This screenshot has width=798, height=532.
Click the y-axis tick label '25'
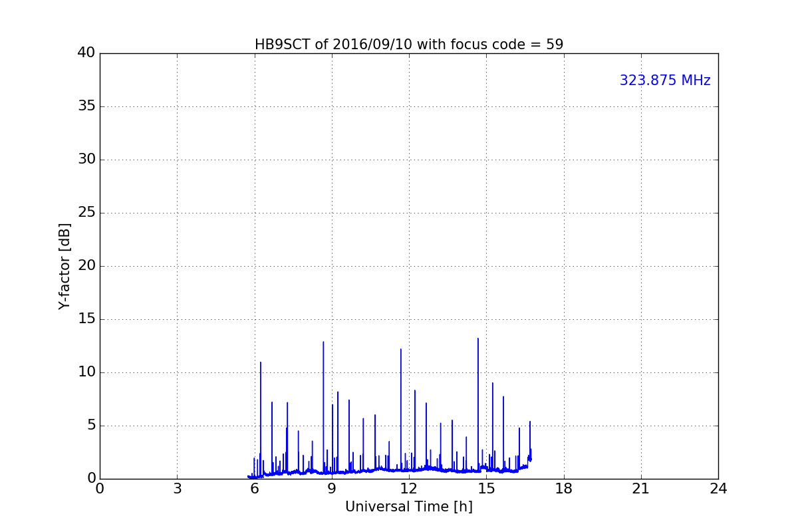click(x=86, y=213)
